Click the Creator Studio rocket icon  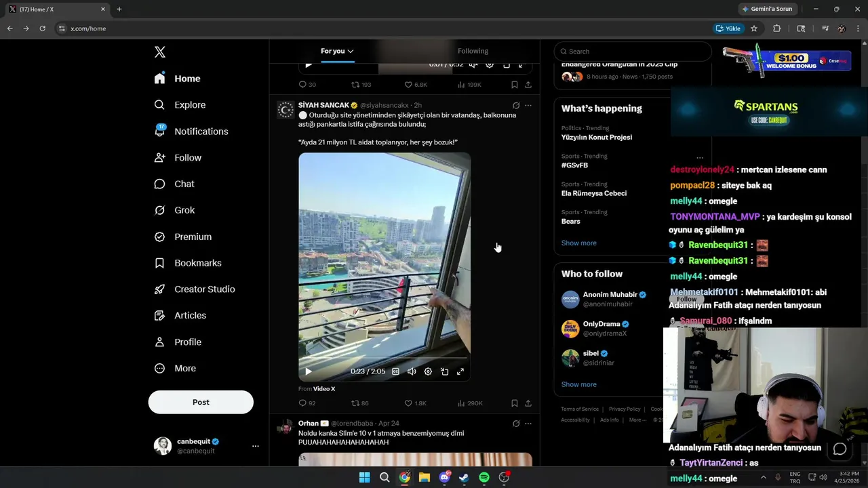click(159, 289)
